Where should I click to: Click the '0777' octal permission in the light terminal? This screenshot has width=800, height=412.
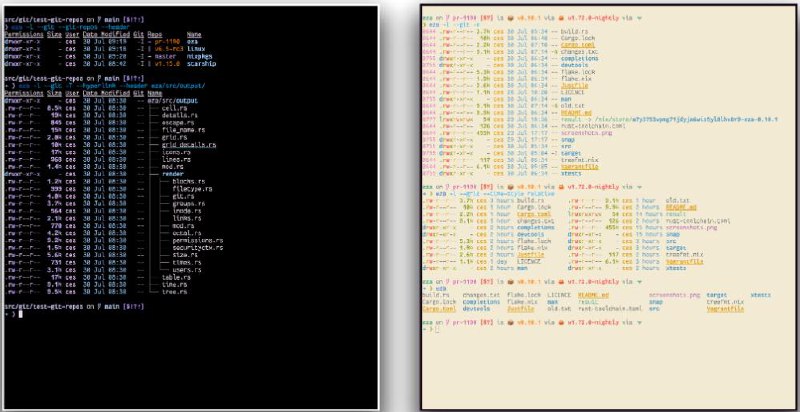coord(429,119)
